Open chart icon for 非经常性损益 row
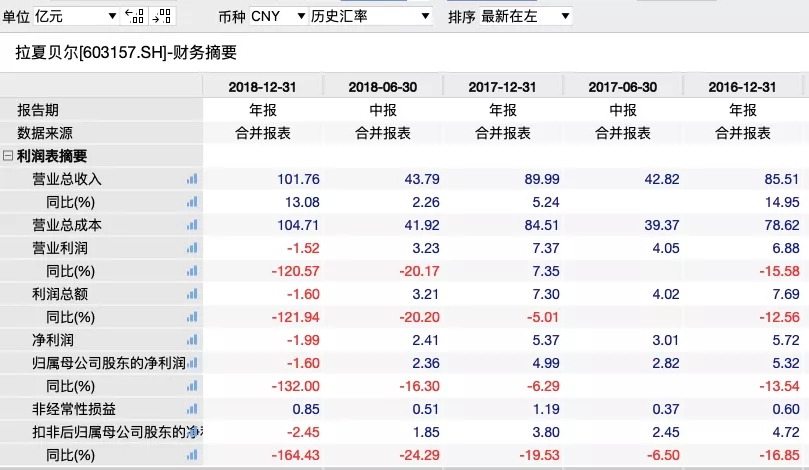 (192, 409)
